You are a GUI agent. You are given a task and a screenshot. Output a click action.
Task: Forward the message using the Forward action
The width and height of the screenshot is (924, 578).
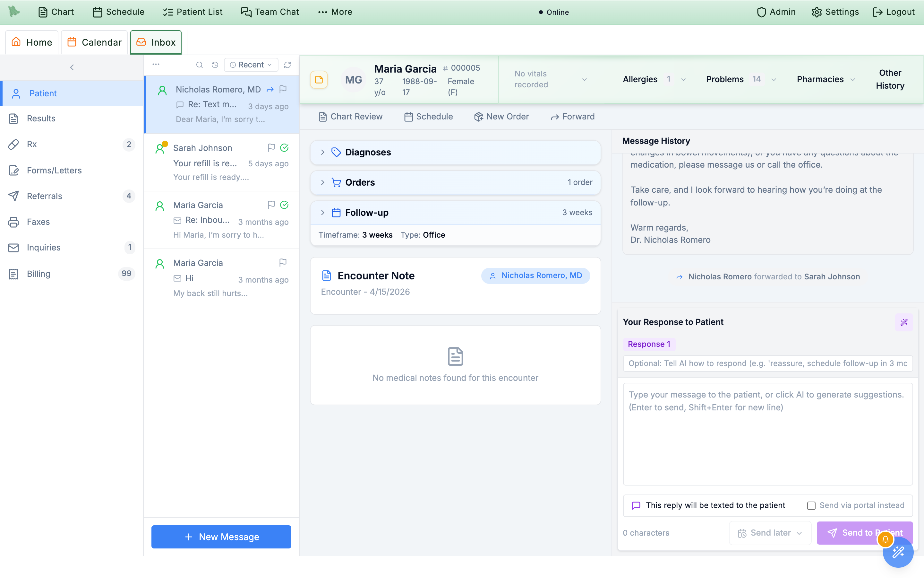(572, 117)
